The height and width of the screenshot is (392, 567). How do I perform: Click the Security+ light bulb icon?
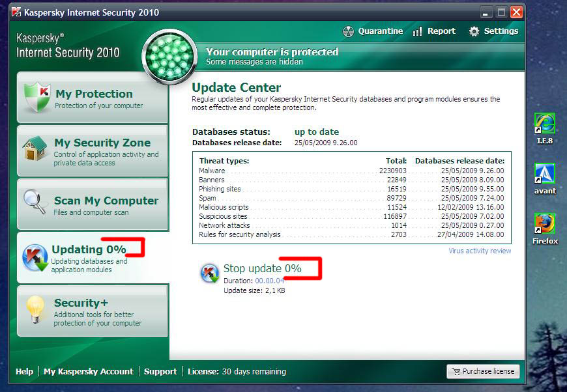35,309
